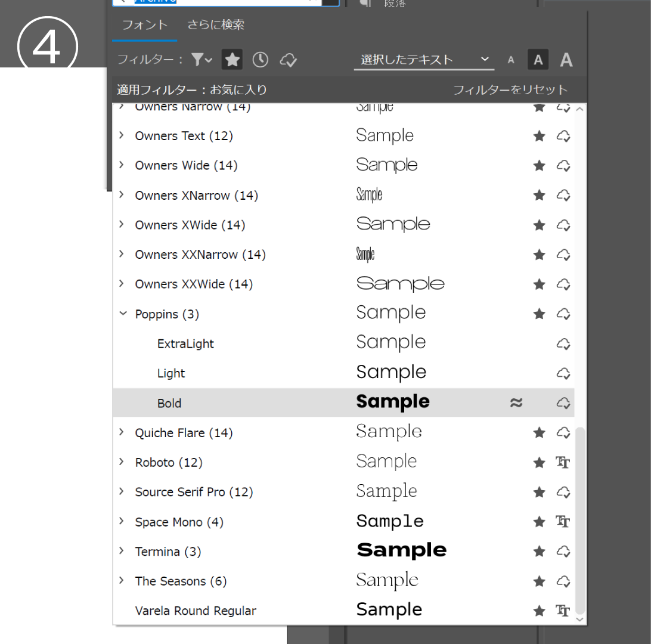Unfavorite Owners XXNarrow with its star
This screenshot has height=644, width=651.
point(540,255)
